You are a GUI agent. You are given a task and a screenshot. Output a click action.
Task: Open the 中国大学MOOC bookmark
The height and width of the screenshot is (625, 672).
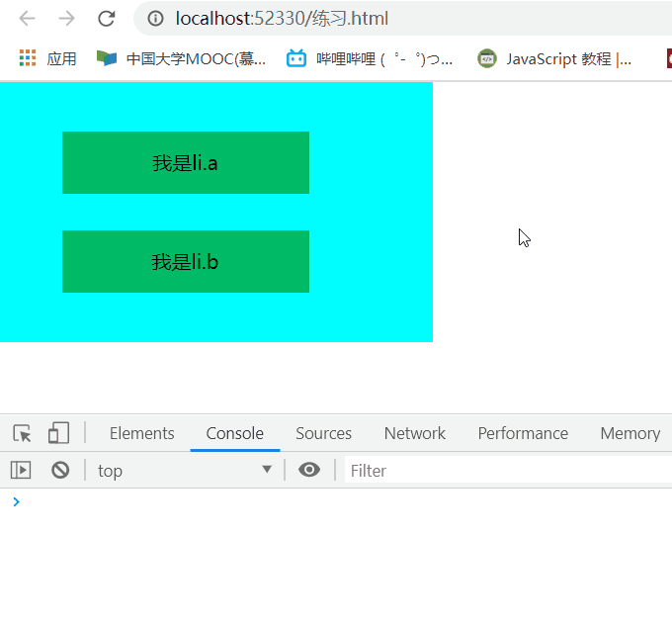(181, 58)
